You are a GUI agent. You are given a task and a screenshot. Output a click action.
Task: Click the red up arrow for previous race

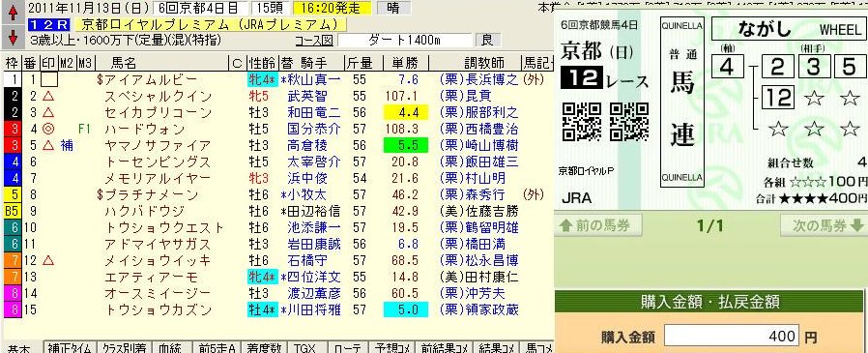(x=13, y=13)
